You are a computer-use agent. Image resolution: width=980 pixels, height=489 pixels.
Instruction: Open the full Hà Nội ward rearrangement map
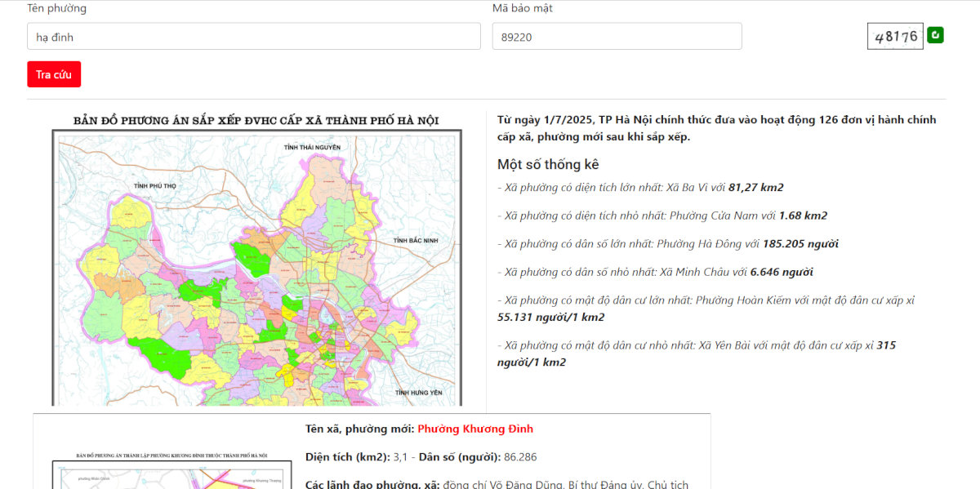(257, 265)
